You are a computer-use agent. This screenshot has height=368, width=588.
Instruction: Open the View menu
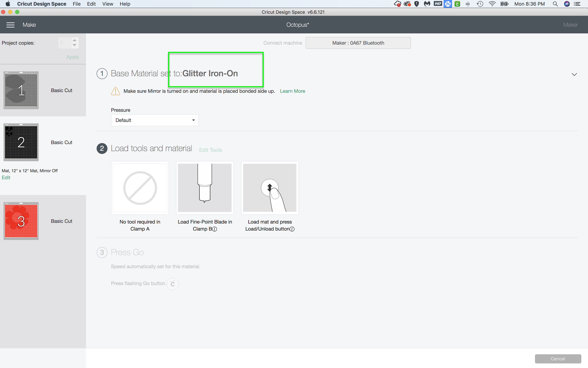tap(107, 4)
